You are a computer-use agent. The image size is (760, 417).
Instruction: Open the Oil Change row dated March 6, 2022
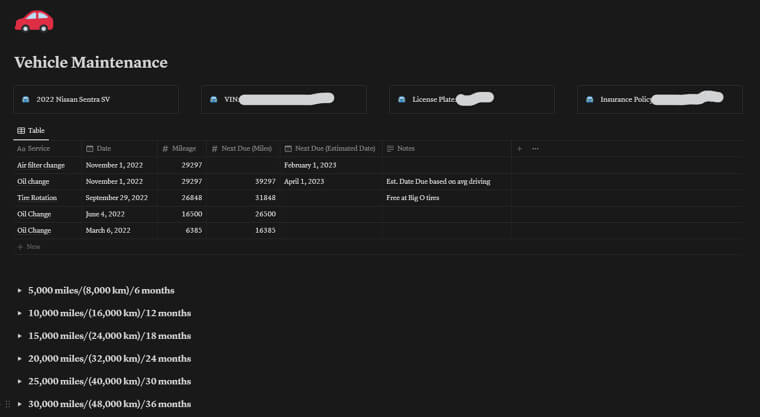[x=34, y=230]
